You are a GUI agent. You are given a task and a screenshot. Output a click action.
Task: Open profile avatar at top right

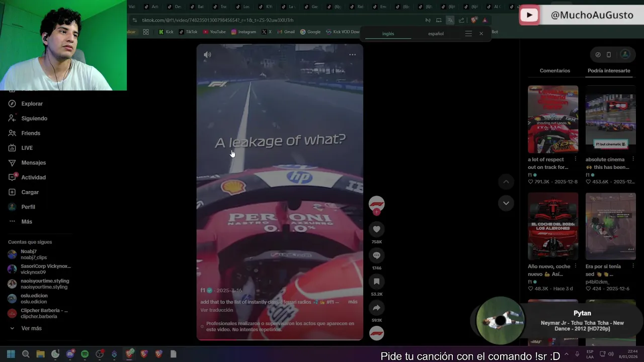pos(625,54)
